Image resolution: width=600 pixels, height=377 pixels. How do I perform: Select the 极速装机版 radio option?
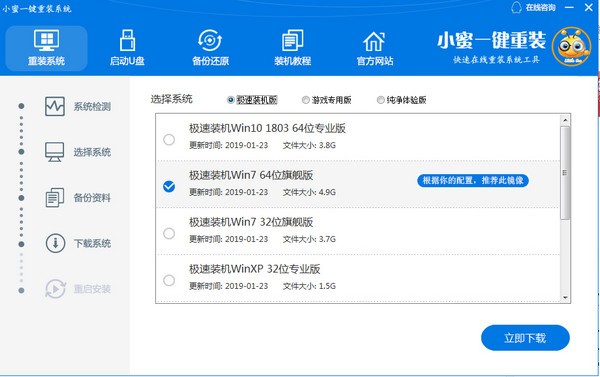(x=231, y=100)
